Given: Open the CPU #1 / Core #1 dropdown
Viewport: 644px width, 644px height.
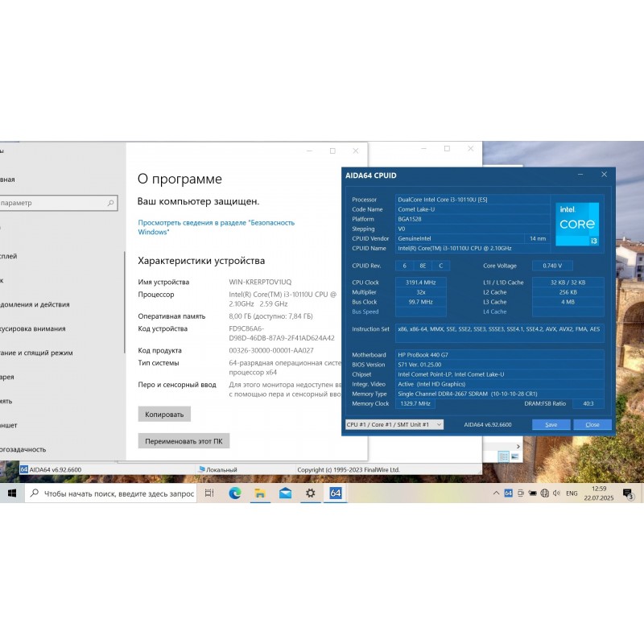Looking at the screenshot, I should [394, 425].
